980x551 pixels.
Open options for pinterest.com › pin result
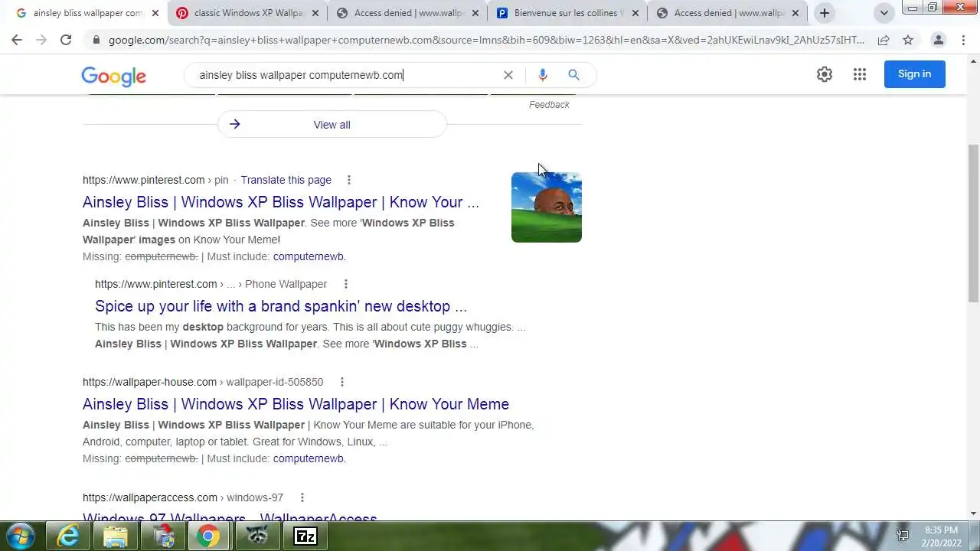349,180
